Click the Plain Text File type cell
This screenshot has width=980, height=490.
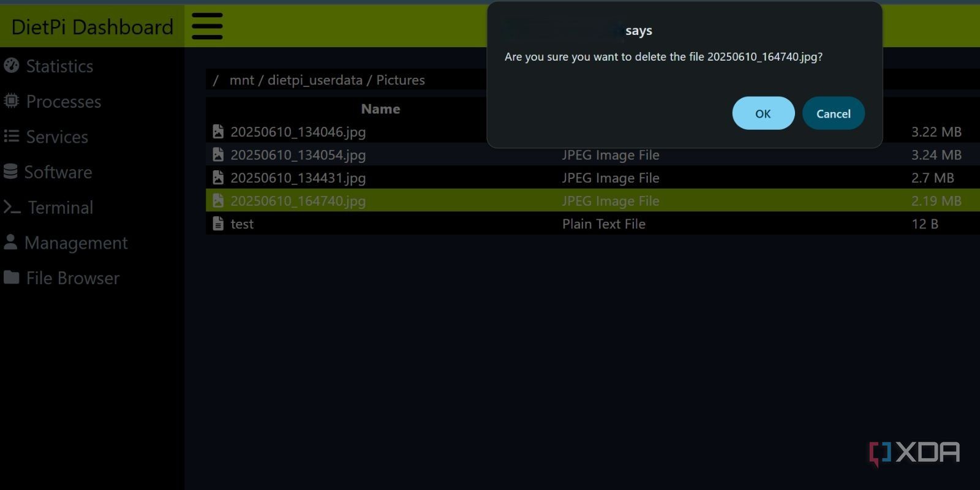tap(604, 224)
